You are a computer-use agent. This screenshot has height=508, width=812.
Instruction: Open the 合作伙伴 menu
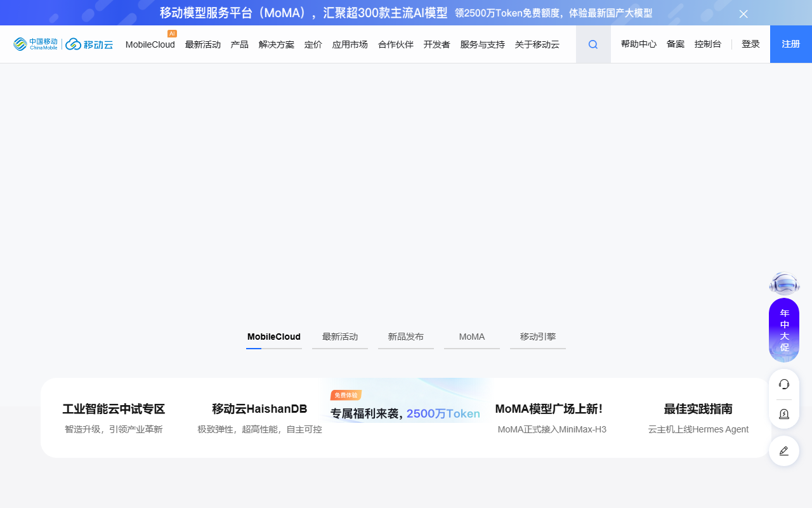click(x=396, y=44)
